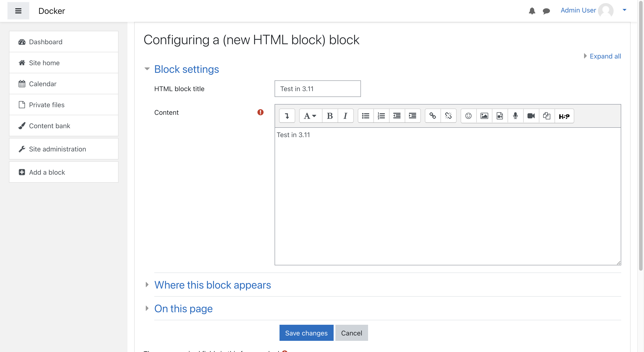Open Site administration from the sidebar

(64, 149)
